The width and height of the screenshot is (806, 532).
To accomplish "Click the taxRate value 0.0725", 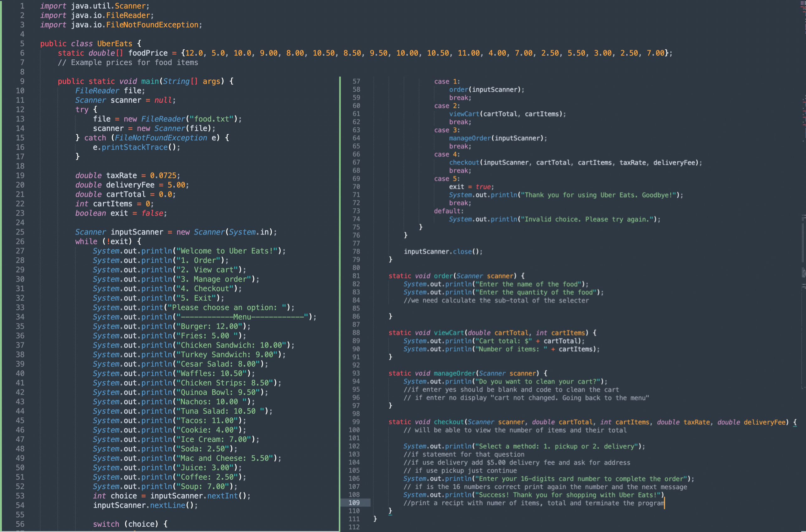I will 163,176.
